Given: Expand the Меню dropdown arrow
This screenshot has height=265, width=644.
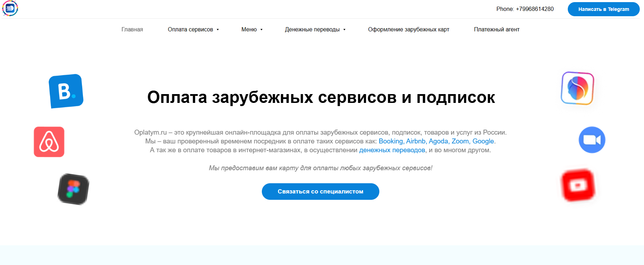Looking at the screenshot, I should (261, 30).
